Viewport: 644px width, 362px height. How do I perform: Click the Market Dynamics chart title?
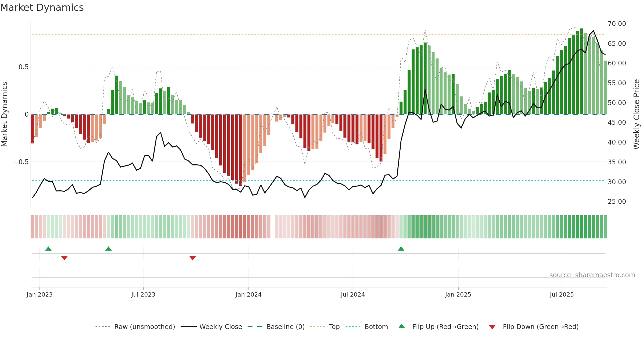[x=42, y=8]
